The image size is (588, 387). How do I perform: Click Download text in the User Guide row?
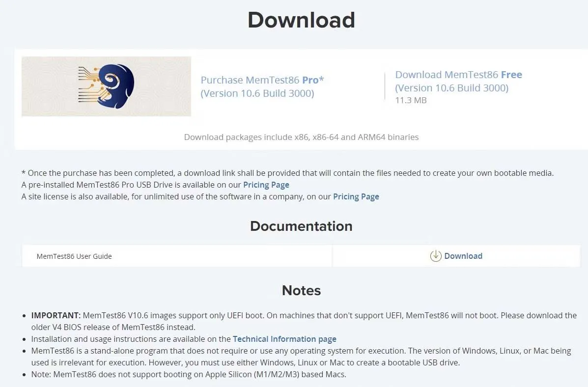tap(463, 256)
